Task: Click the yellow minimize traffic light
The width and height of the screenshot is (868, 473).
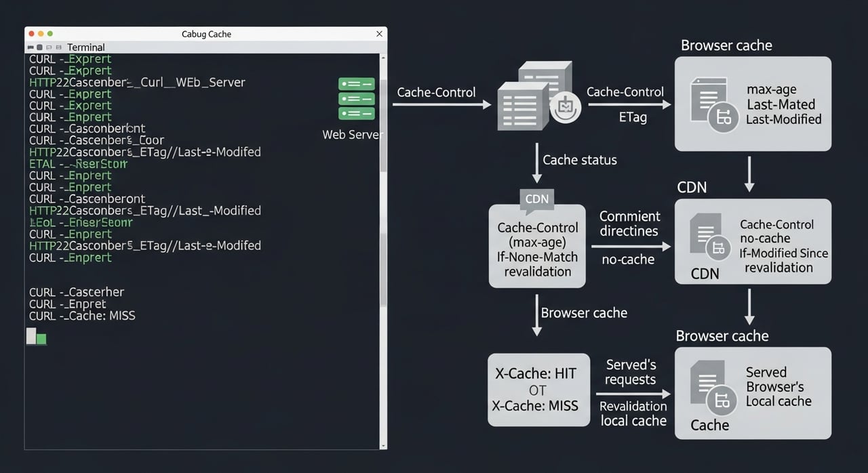Action: (x=41, y=33)
